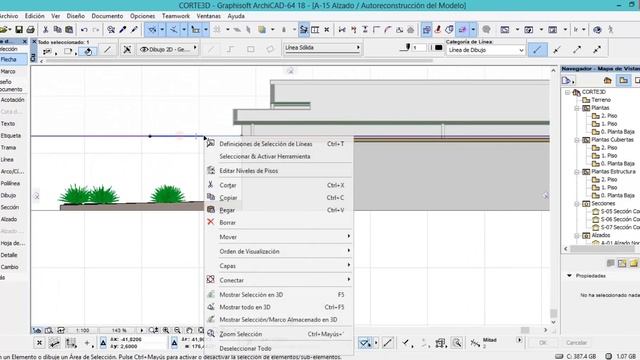Collapse the Propiedades disclosure triangle
This screenshot has width=640, height=360.
[569, 276]
